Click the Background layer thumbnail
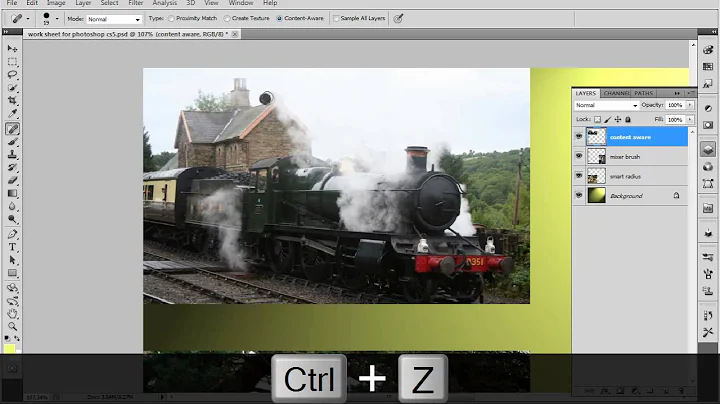The width and height of the screenshot is (720, 404). coord(596,195)
